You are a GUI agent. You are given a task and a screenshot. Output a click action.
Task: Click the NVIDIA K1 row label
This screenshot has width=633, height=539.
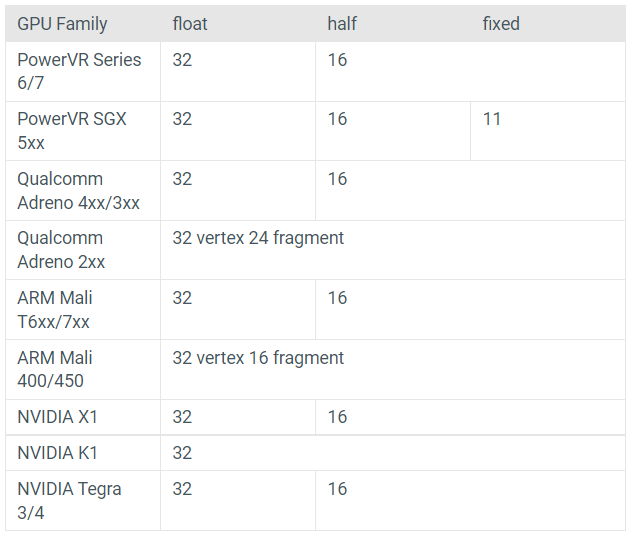pyautogui.click(x=58, y=453)
